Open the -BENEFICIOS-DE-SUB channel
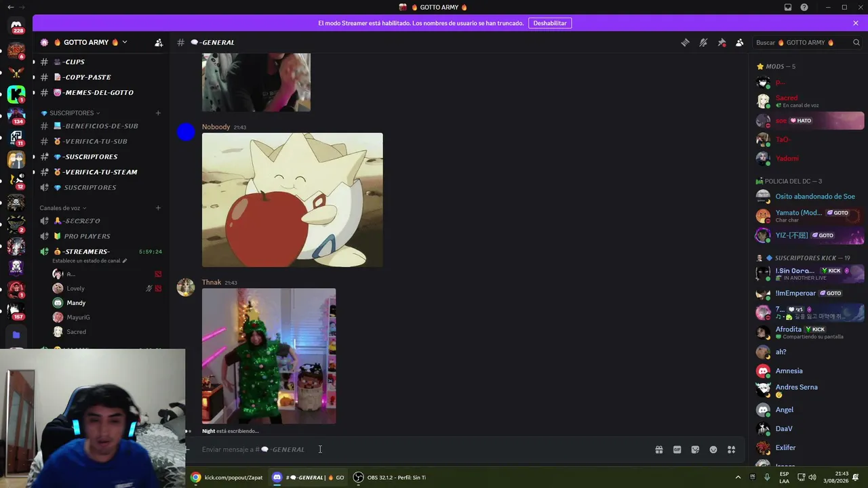 (101, 126)
